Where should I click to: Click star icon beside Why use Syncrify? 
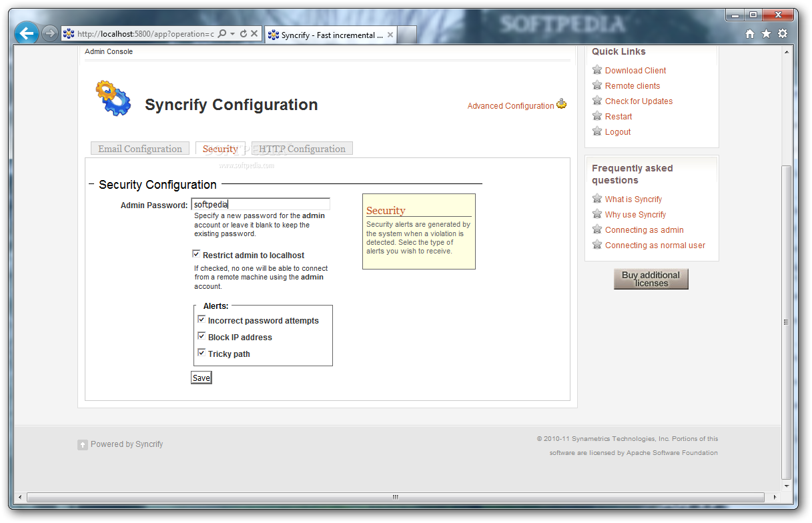coord(597,213)
